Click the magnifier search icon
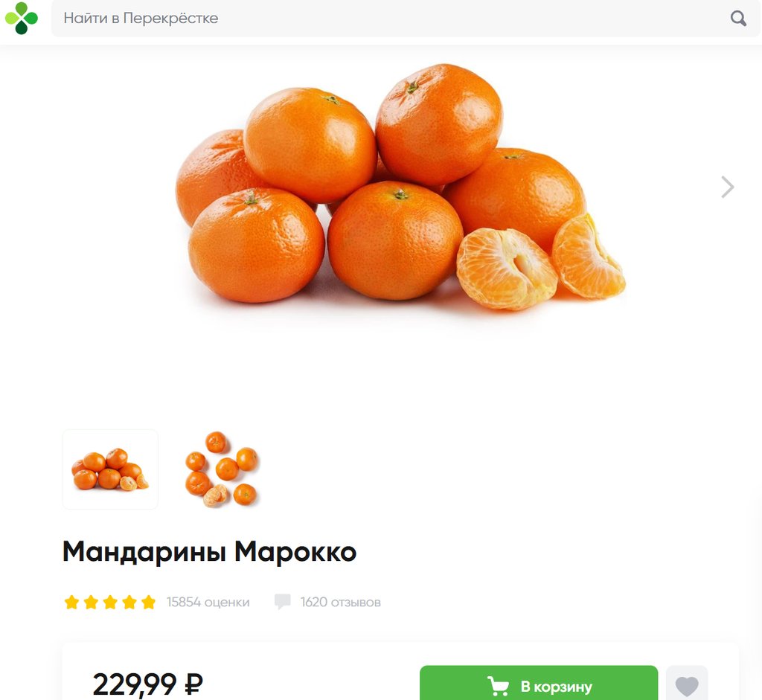Screen dimensions: 762x700 738,19
